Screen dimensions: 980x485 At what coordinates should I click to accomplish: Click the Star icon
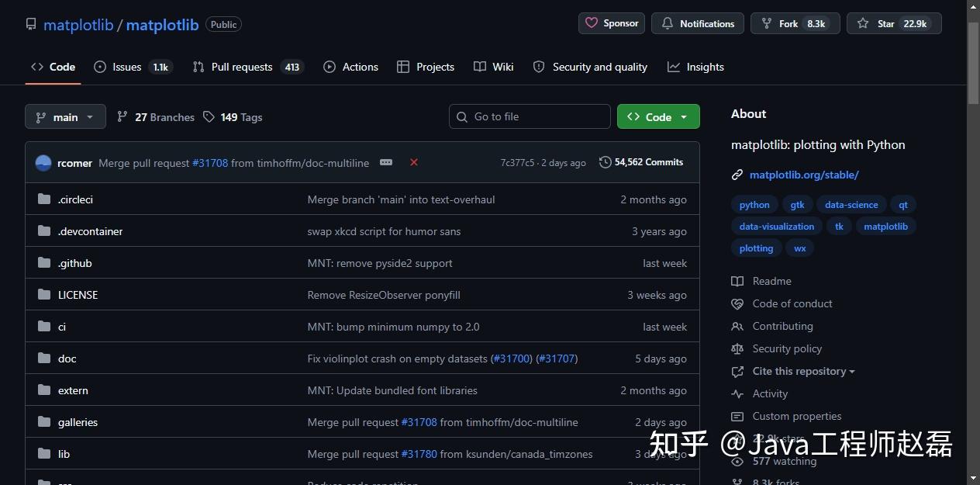tap(863, 24)
